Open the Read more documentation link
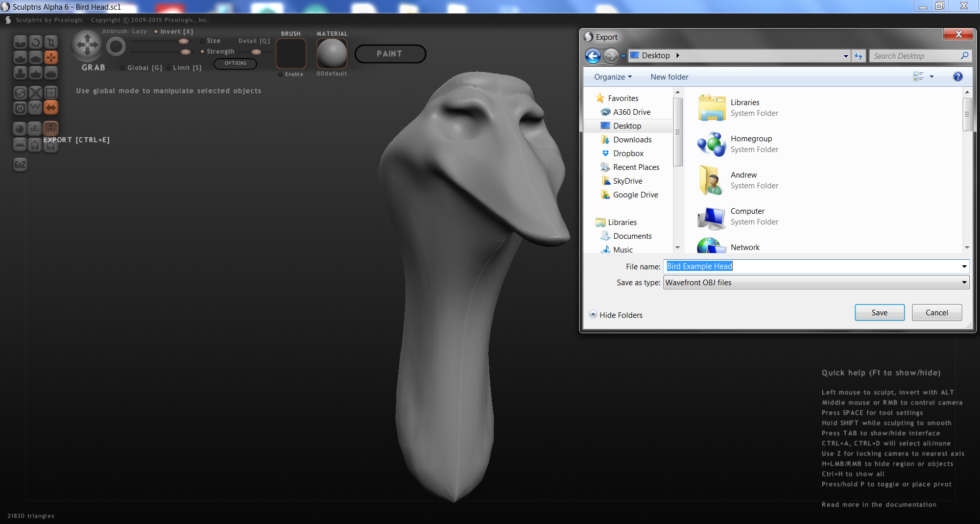Viewport: 980px width, 524px height. coord(879,505)
